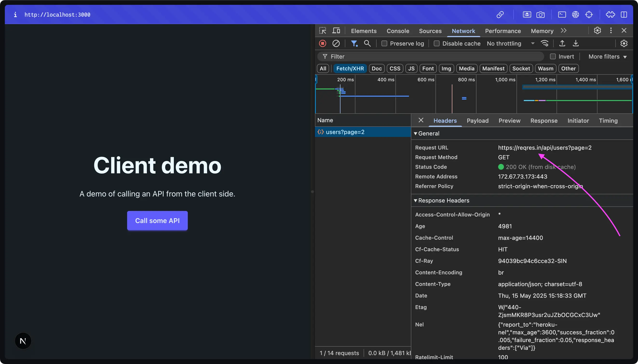Click into the network Filter input
This screenshot has height=364, width=638.
(430, 56)
